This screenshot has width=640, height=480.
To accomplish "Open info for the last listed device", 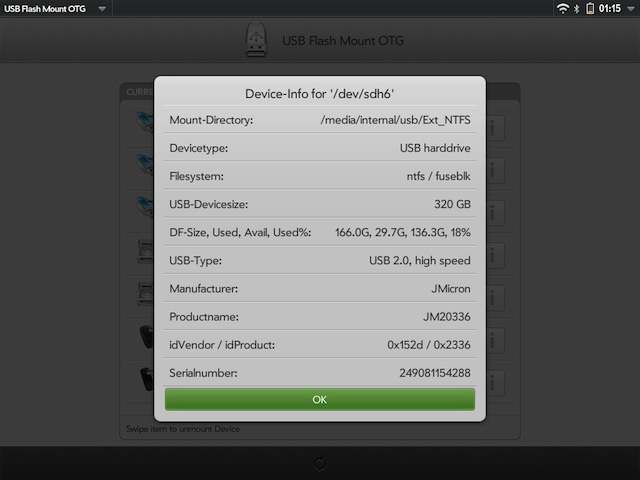I will [495, 383].
